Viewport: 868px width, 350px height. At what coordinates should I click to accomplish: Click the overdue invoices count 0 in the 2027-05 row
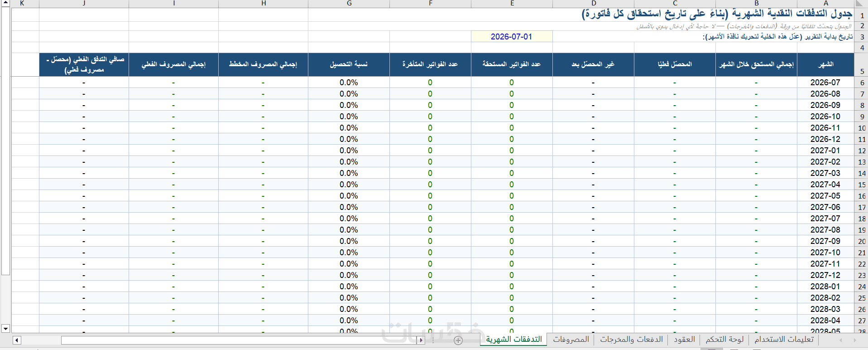430,196
